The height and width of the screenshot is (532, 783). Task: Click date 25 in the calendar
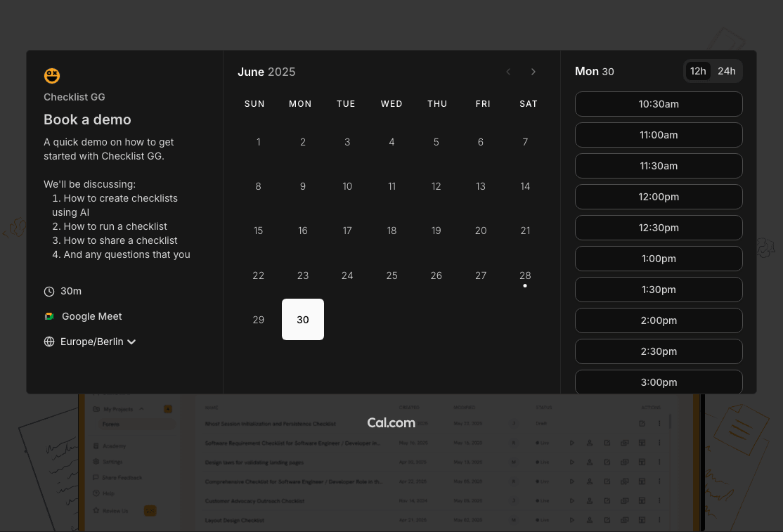tap(392, 275)
